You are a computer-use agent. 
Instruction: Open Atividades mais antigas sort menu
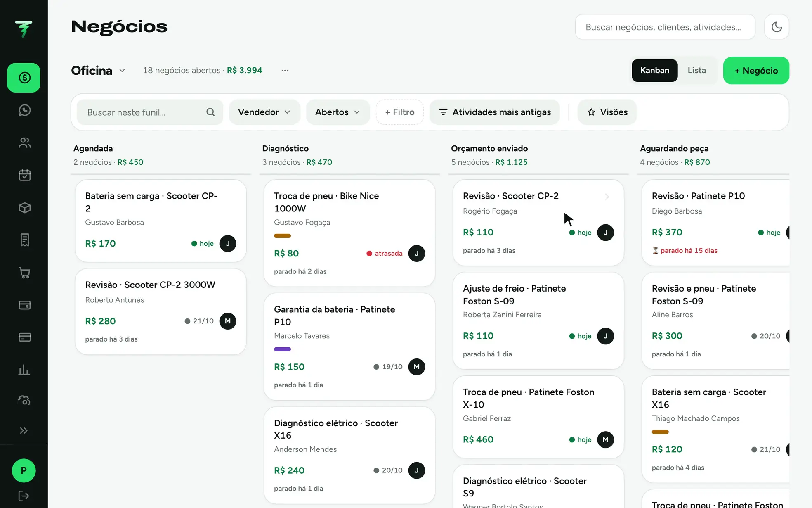pyautogui.click(x=495, y=112)
